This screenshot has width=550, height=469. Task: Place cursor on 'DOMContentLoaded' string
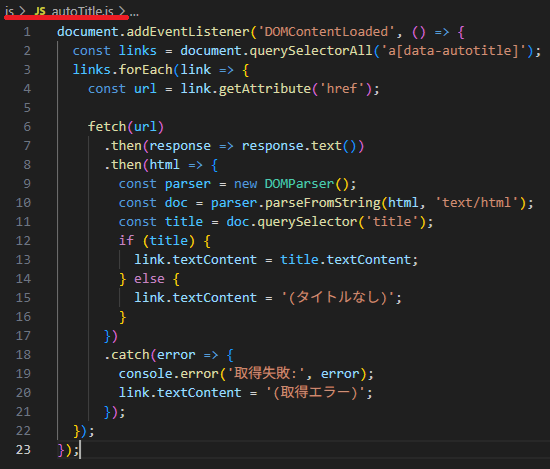(326, 32)
